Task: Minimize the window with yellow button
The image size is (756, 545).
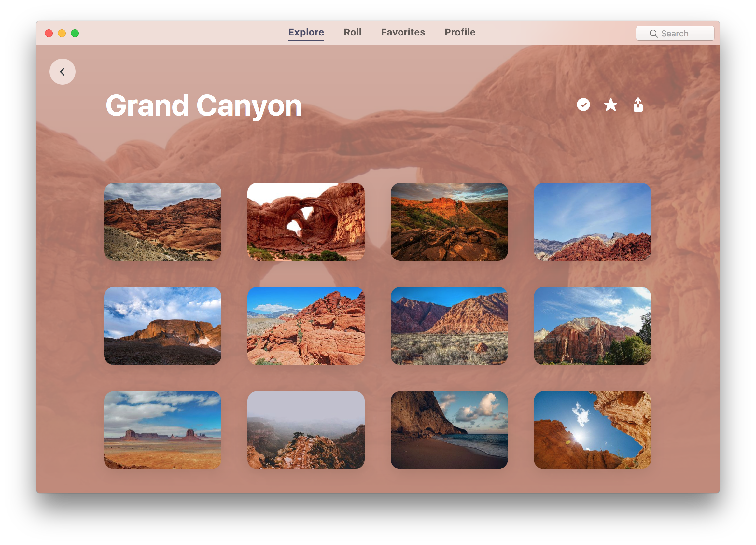Action: click(x=62, y=33)
